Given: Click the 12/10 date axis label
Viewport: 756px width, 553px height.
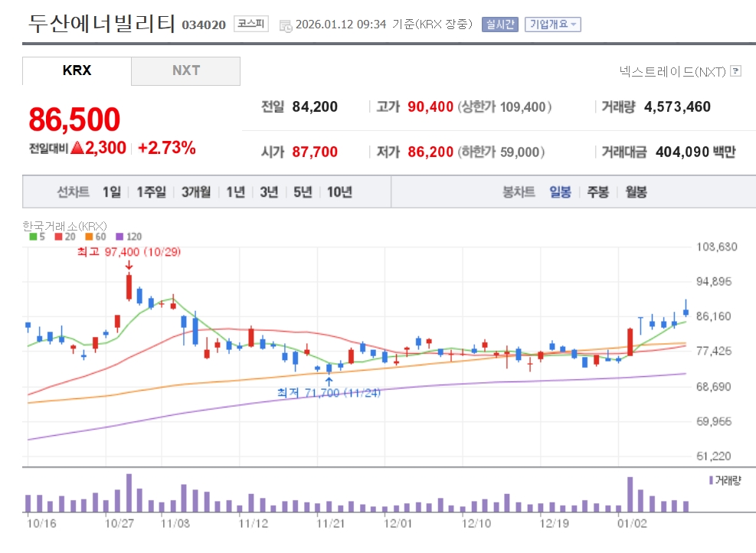Looking at the screenshot, I should [476, 524].
